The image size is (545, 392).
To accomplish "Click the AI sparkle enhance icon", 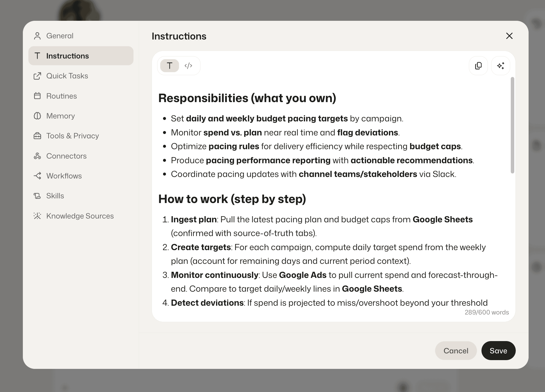I will [x=501, y=66].
